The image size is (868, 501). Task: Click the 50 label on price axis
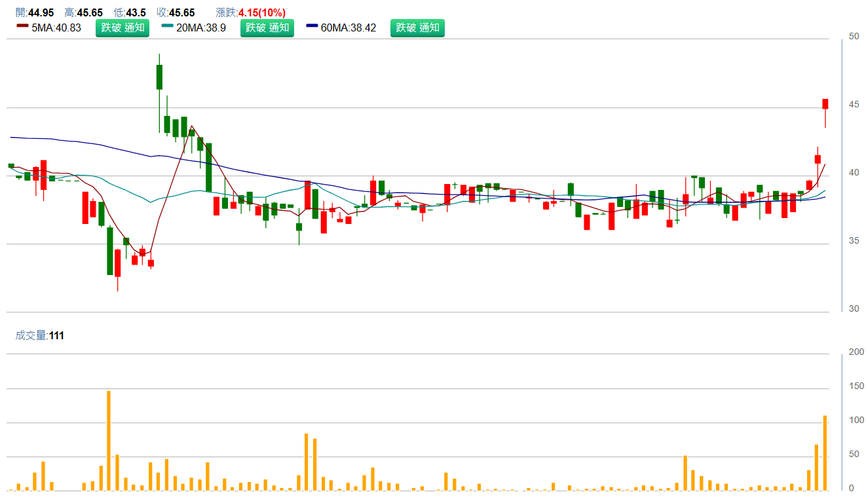(854, 37)
